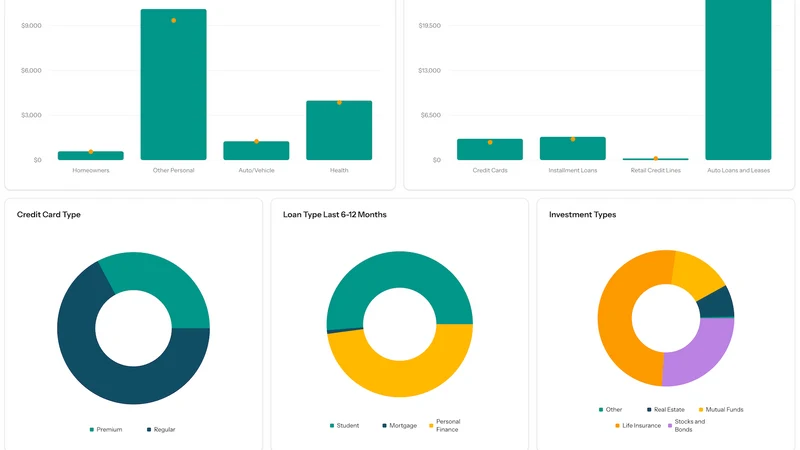Screen dimensions: 800x450
Task: Click the $19,500 axis value
Action: point(429,26)
